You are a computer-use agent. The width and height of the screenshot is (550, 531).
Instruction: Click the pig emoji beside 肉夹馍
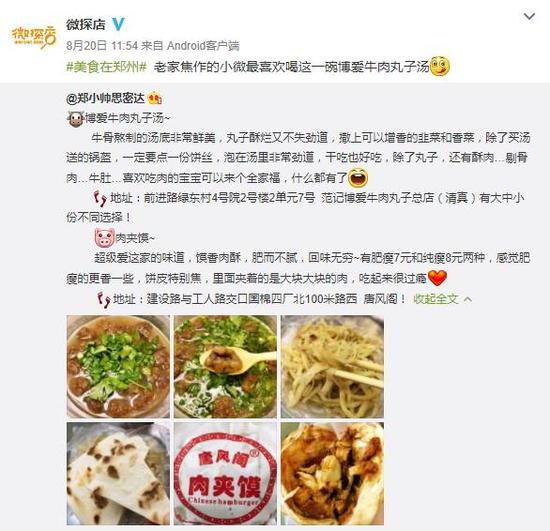(105, 237)
